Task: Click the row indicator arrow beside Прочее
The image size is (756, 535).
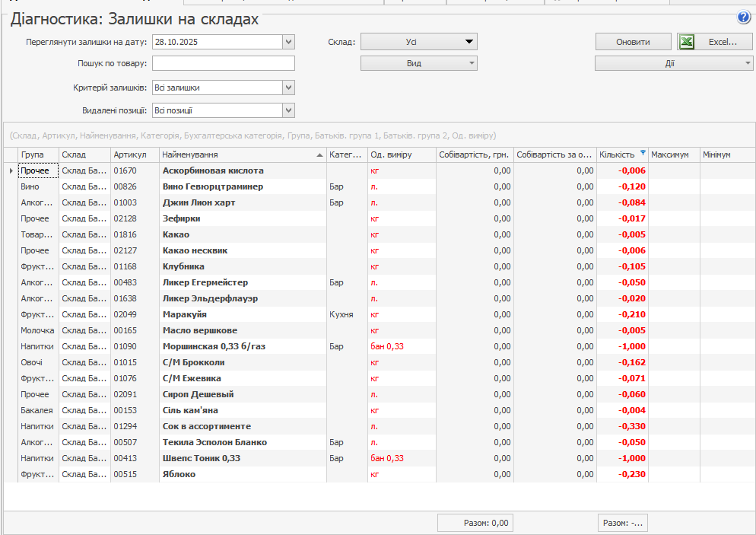Action: click(x=11, y=170)
